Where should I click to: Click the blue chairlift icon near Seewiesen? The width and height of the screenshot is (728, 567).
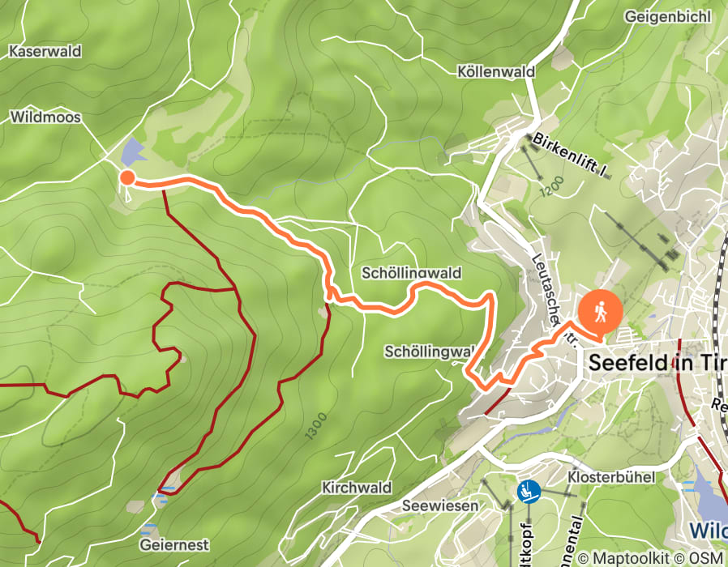529,492
